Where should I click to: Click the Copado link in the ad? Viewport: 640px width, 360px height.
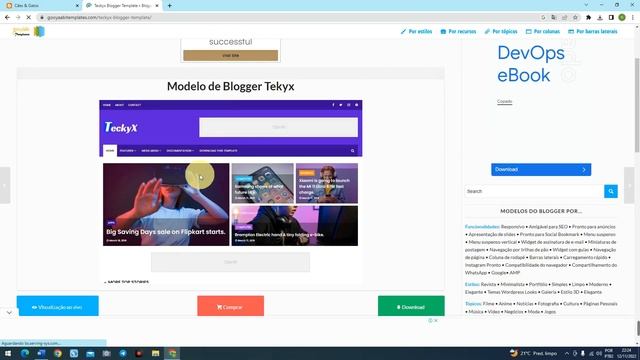504,101
